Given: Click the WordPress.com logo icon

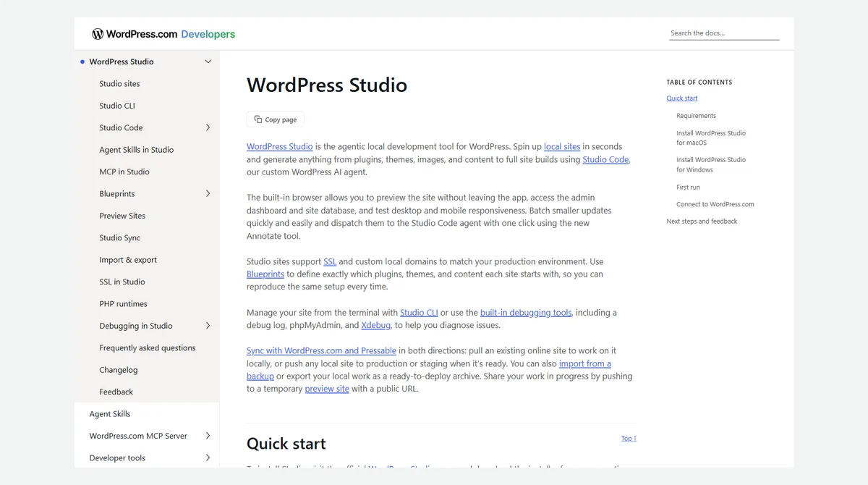Looking at the screenshot, I should coord(98,34).
